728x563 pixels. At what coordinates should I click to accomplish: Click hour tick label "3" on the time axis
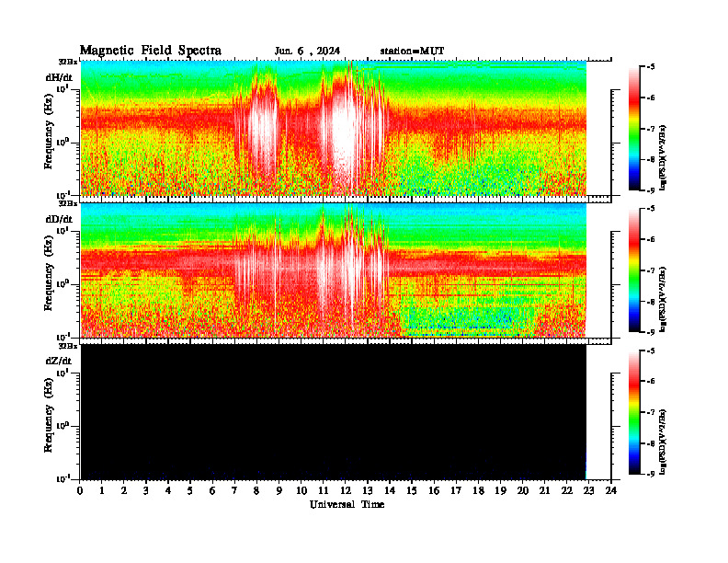pyautogui.click(x=146, y=491)
